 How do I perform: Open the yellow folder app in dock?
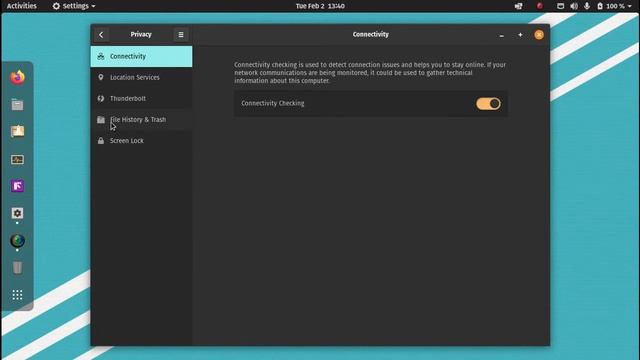17,131
